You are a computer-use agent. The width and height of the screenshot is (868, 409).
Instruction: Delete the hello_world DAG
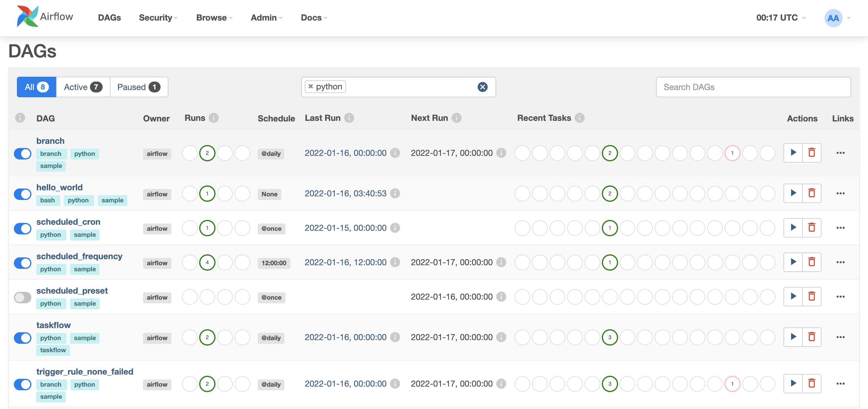point(811,193)
